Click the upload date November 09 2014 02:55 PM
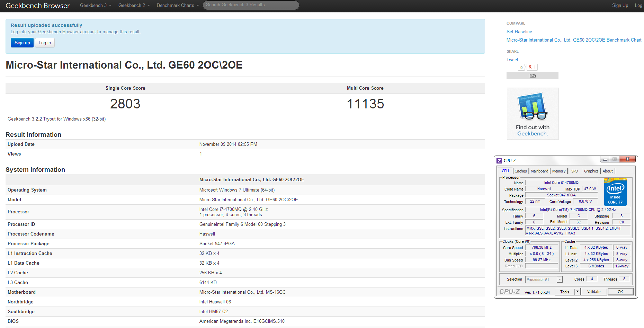The width and height of the screenshot is (644, 328). (x=228, y=144)
